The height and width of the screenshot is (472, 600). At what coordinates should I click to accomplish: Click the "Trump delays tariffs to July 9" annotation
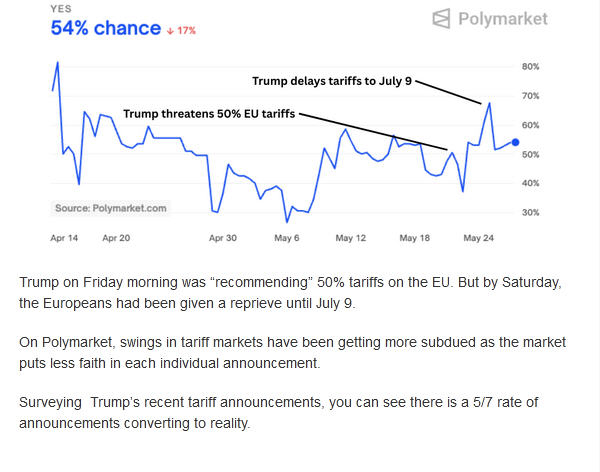(x=332, y=81)
